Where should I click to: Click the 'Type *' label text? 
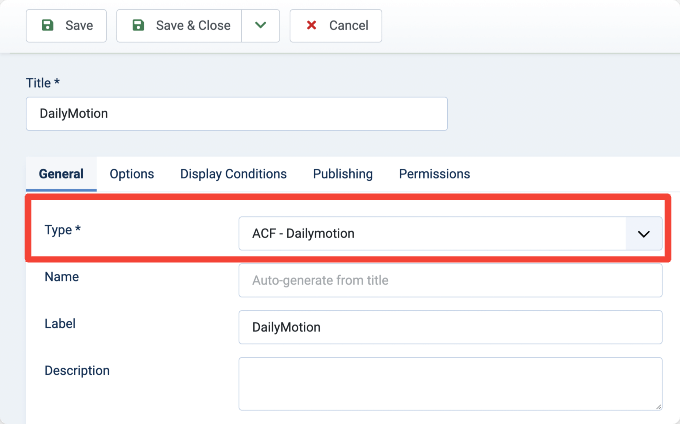coord(62,229)
